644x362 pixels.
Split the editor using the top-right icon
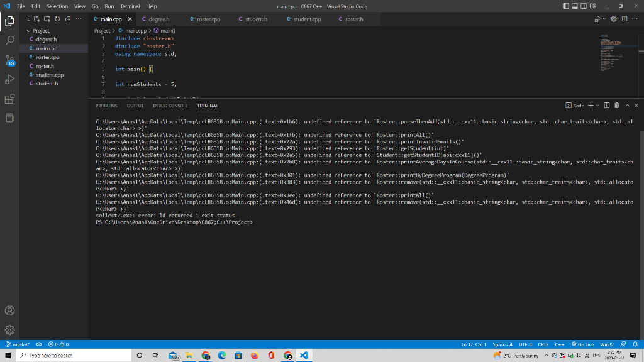pos(624,19)
